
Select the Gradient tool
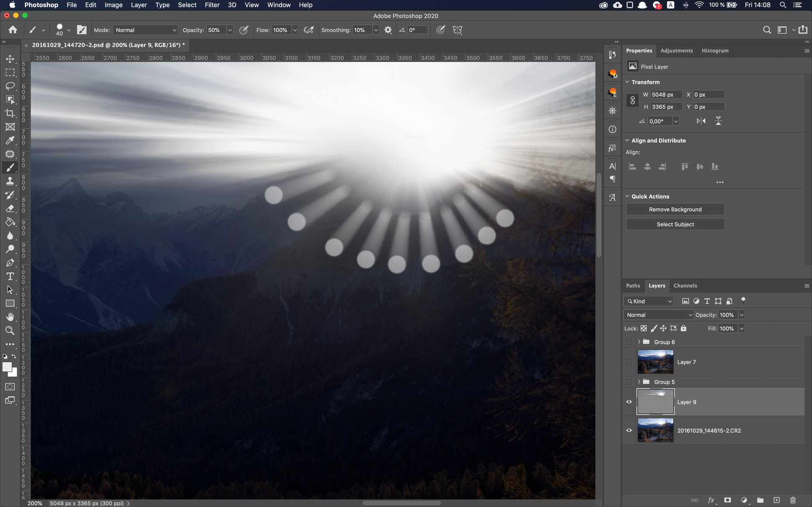click(10, 221)
